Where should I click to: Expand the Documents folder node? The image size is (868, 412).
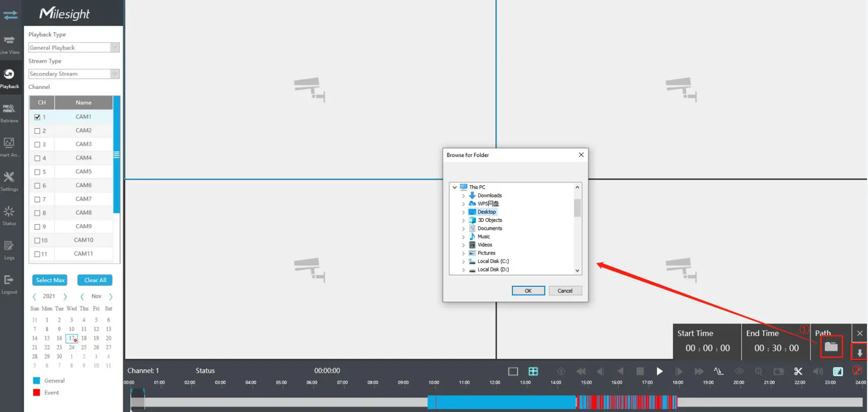pyautogui.click(x=464, y=229)
